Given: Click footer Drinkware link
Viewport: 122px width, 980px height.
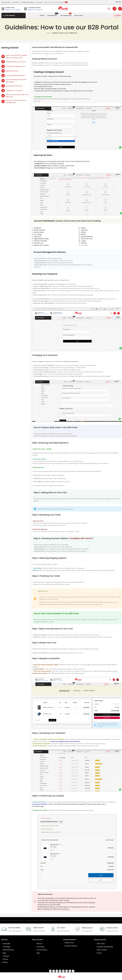Looking at the screenshot, I should [x=6, y=956].
